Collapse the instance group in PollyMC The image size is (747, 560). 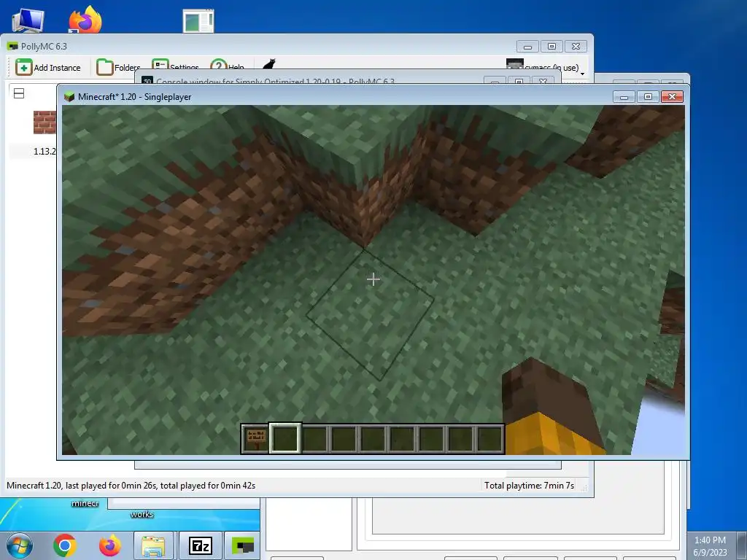coord(19,93)
